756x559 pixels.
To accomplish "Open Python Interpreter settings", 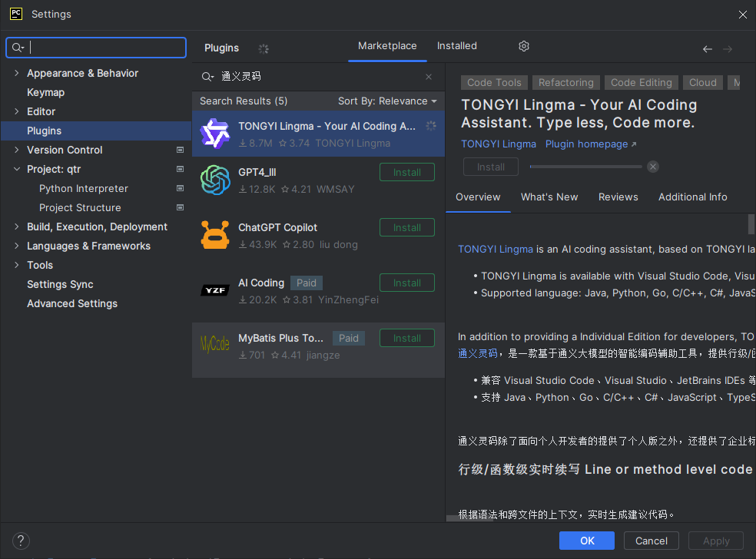I will pyautogui.click(x=84, y=188).
